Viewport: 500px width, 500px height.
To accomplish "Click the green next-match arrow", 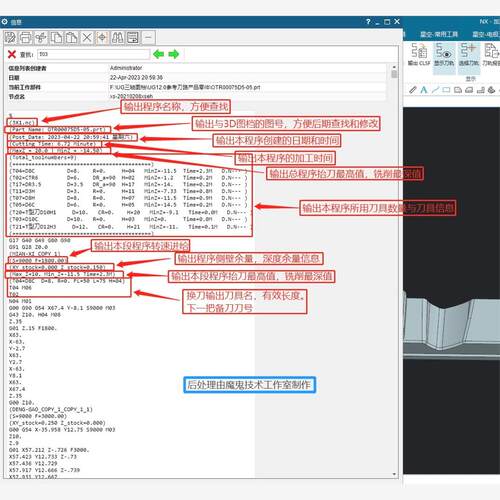I will 174,54.
